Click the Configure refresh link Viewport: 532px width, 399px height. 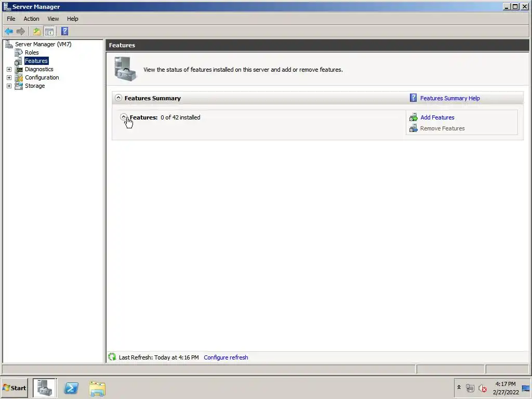[225, 357]
